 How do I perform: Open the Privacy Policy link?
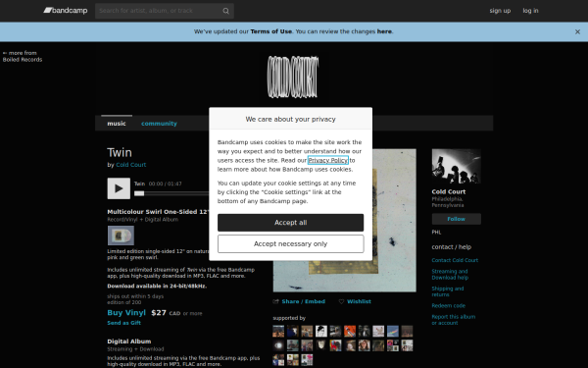(328, 160)
